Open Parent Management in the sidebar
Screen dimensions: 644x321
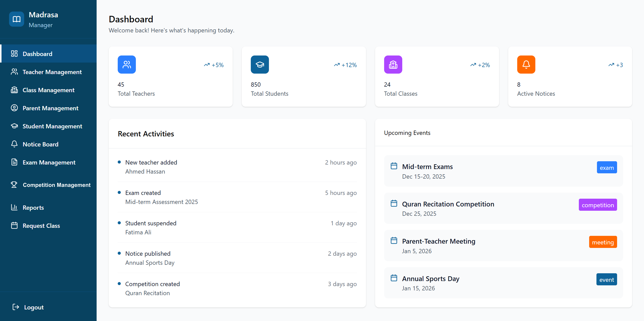50,108
